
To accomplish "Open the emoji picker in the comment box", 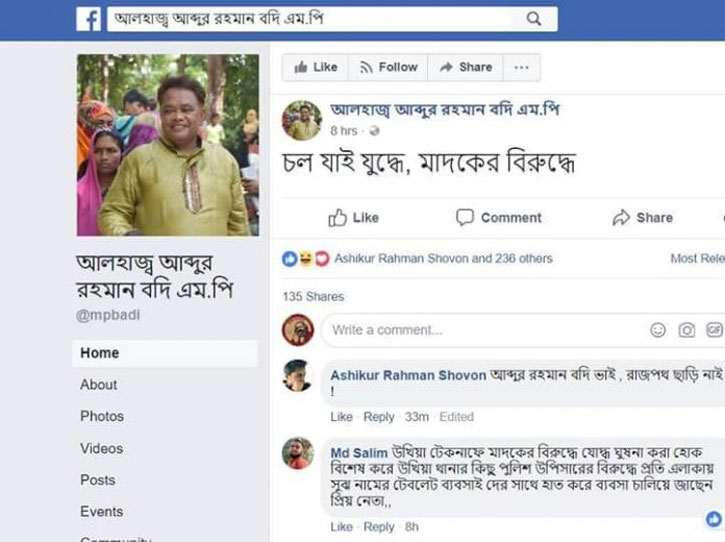I will [657, 330].
